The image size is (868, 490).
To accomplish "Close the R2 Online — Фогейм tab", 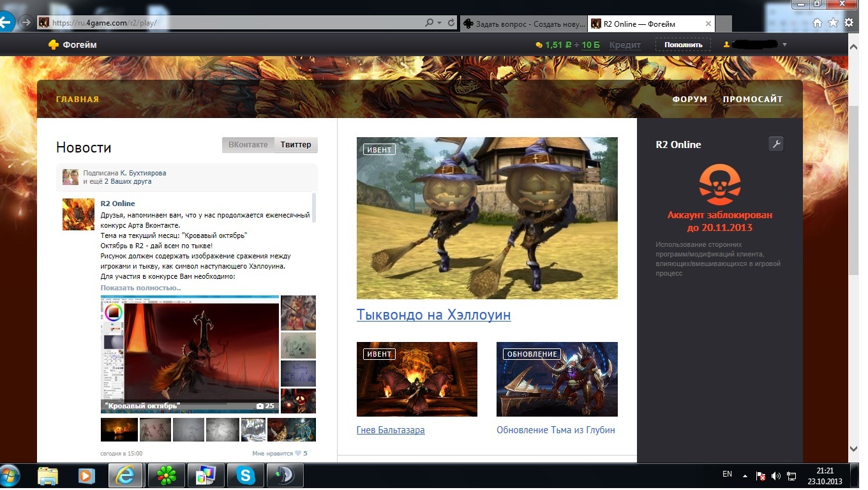I will (708, 24).
